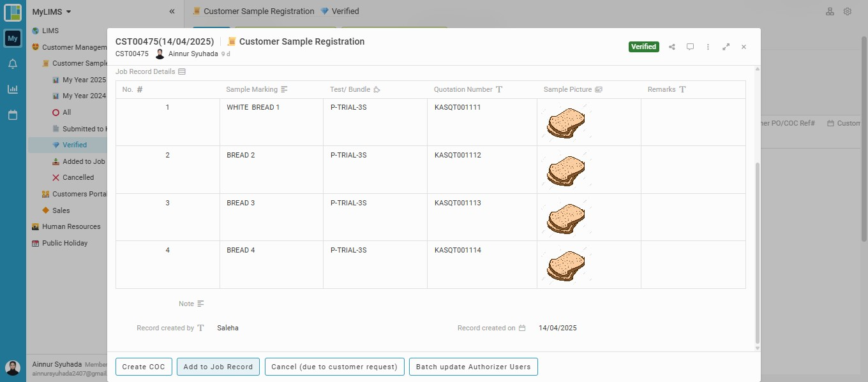Open Public Holiday in sidebar
Image resolution: width=868 pixels, height=382 pixels.
click(x=60, y=243)
